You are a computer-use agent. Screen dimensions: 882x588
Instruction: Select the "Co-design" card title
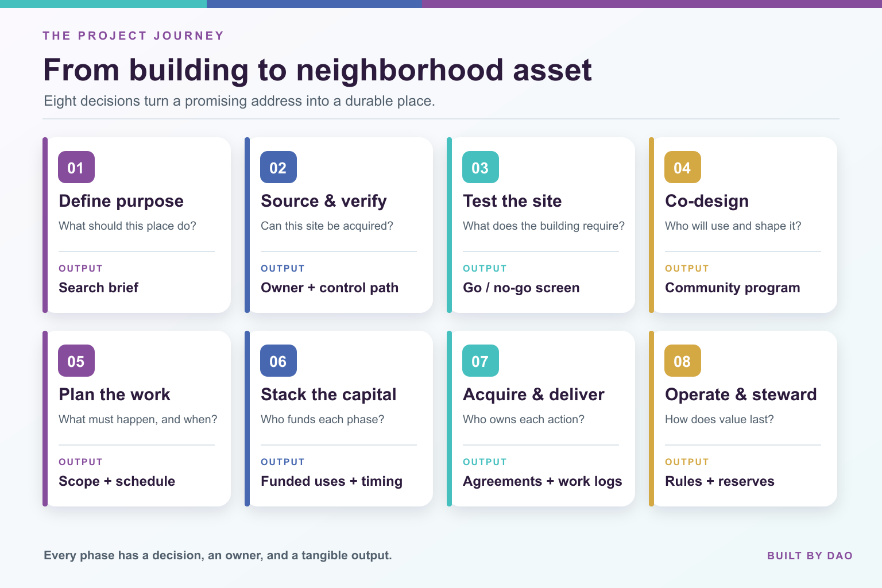tap(707, 201)
